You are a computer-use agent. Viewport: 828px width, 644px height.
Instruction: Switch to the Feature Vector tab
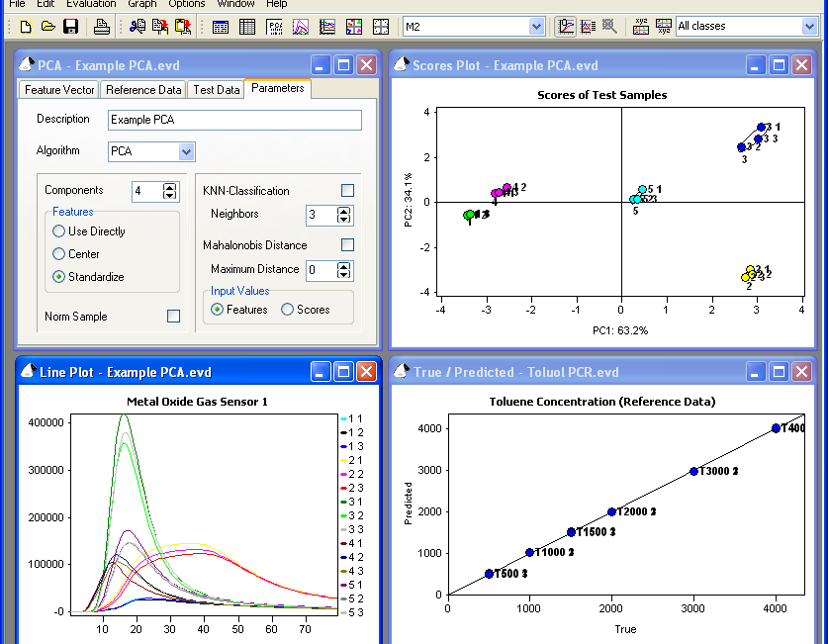tap(59, 90)
